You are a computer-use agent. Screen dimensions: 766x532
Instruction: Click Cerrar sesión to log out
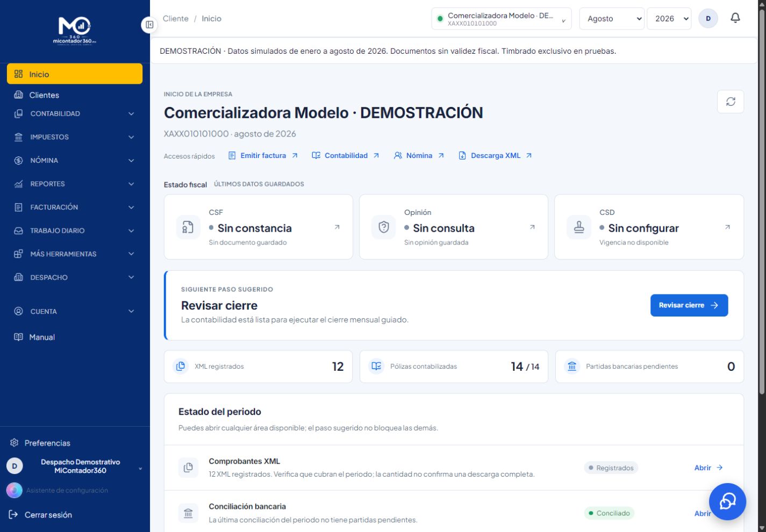(40, 515)
